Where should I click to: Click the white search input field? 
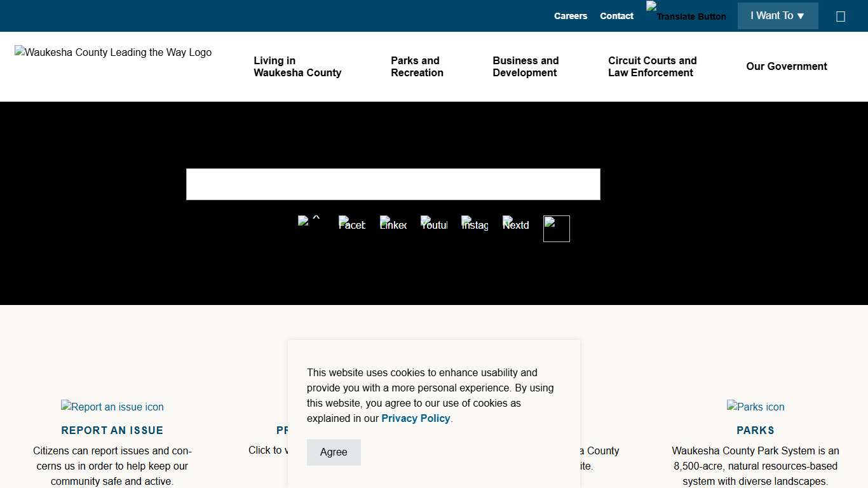pyautogui.click(x=393, y=184)
